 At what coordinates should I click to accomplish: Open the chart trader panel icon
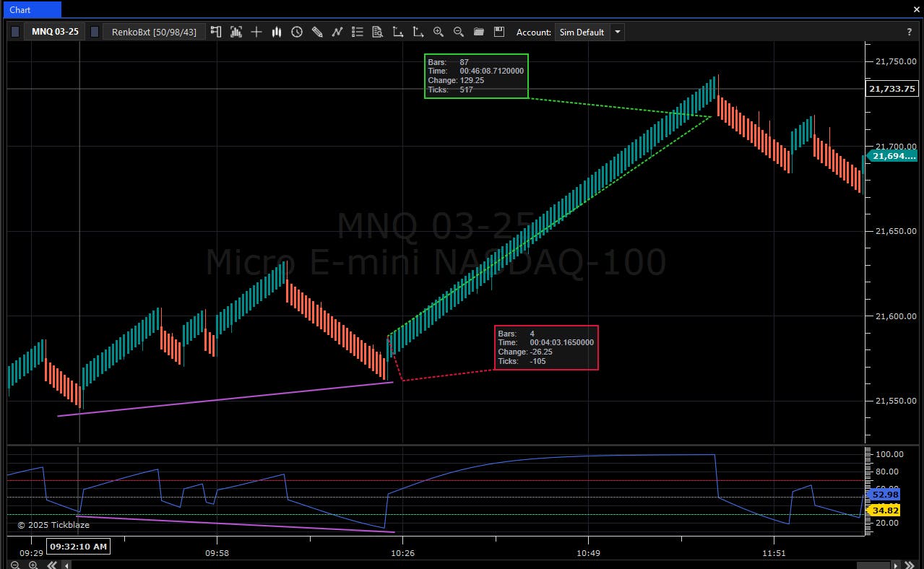[215, 32]
